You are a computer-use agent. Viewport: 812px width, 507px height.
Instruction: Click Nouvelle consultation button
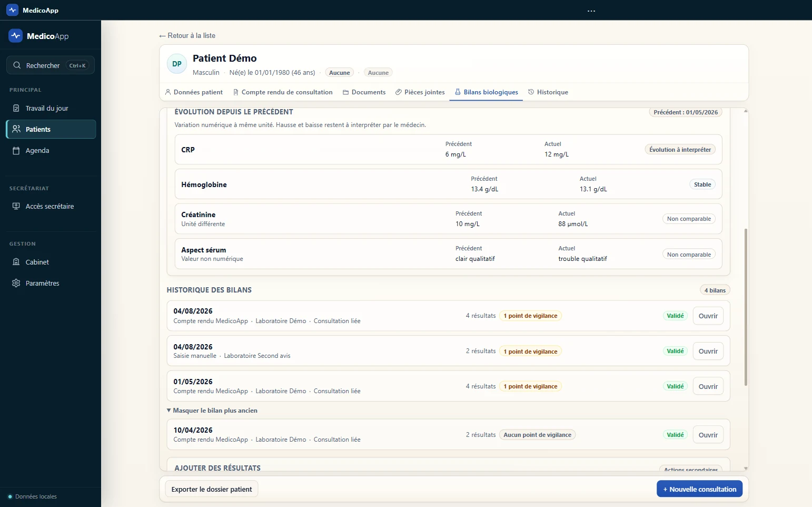[700, 489]
